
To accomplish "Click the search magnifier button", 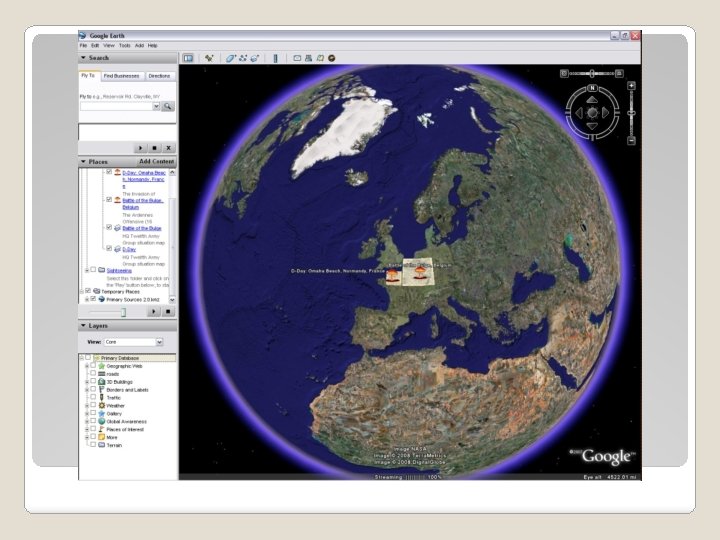I will click(x=168, y=106).
